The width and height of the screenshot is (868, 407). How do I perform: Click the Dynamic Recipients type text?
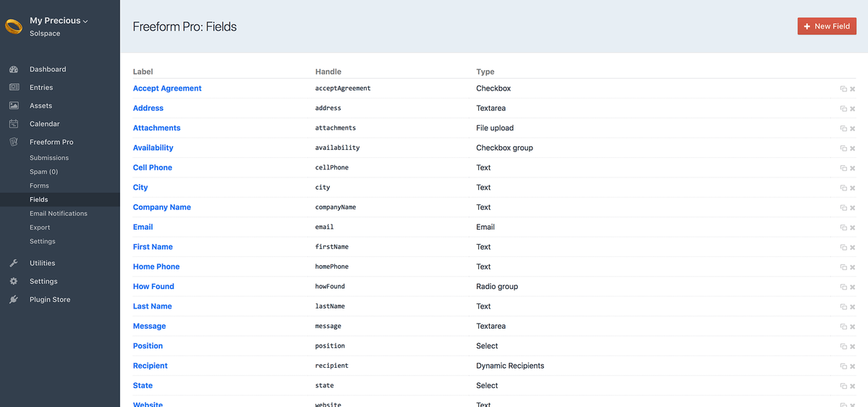coord(510,366)
